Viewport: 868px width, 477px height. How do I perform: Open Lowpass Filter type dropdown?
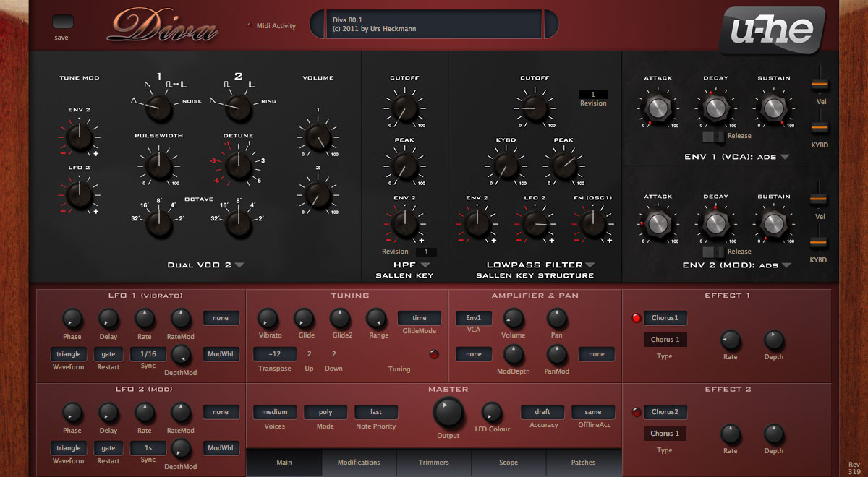590,265
